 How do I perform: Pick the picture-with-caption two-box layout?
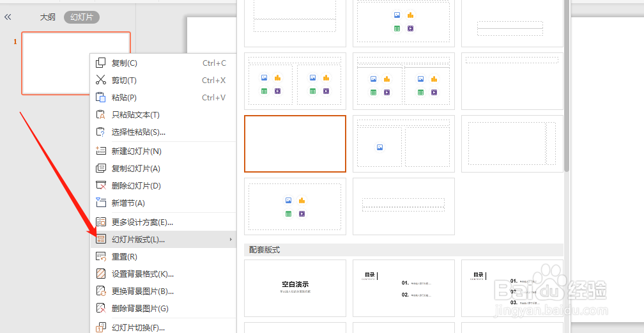[403, 143]
